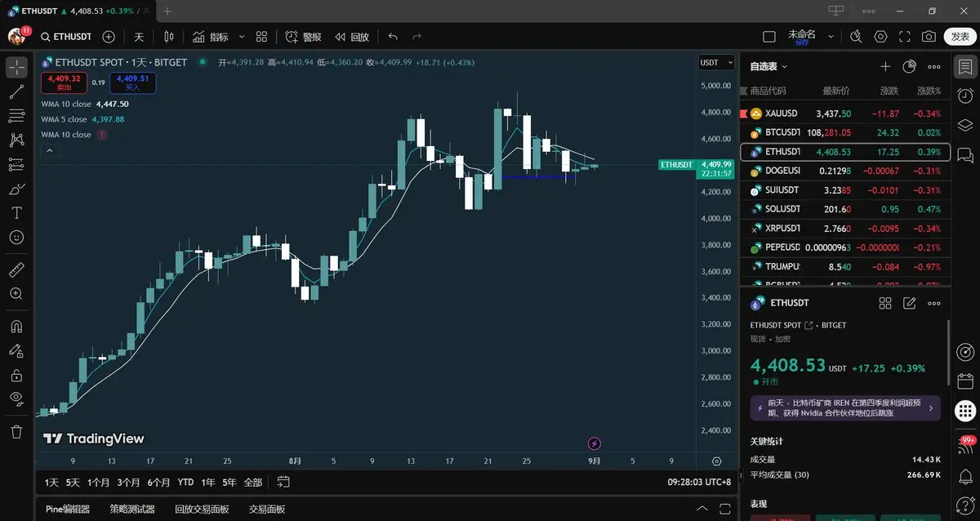Click the trash remove objects icon
This screenshot has height=521, width=980.
pyautogui.click(x=16, y=431)
